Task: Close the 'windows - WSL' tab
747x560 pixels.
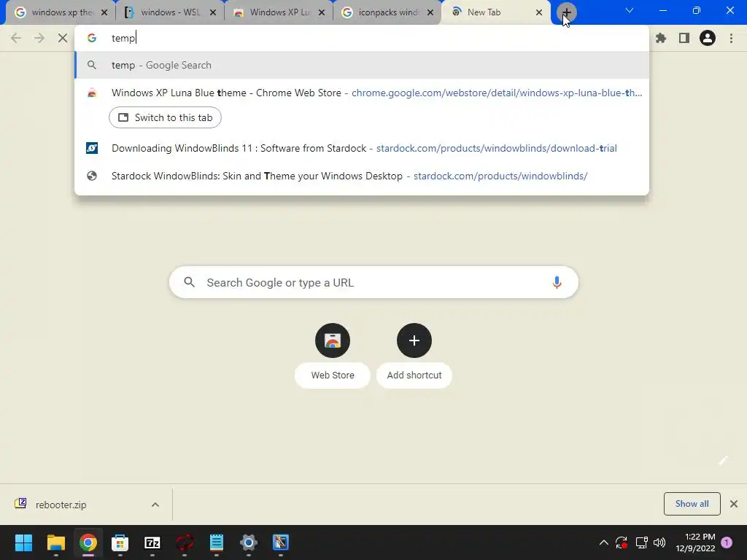Action: tap(213, 12)
